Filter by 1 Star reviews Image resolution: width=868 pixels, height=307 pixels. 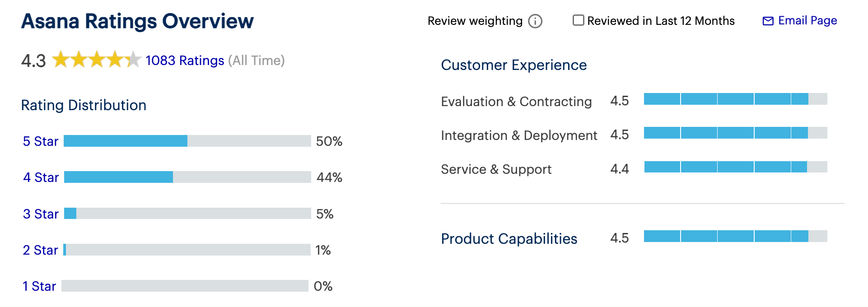(x=39, y=286)
